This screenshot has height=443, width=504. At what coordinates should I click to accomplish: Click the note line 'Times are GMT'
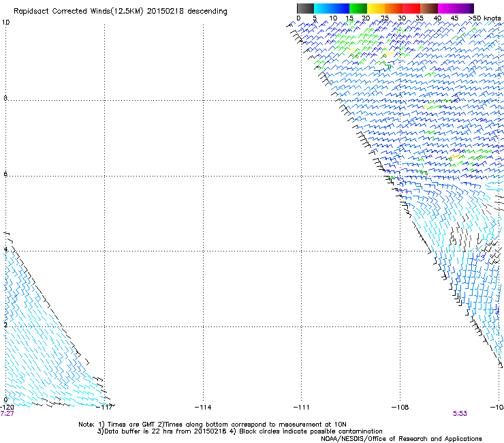131,425
